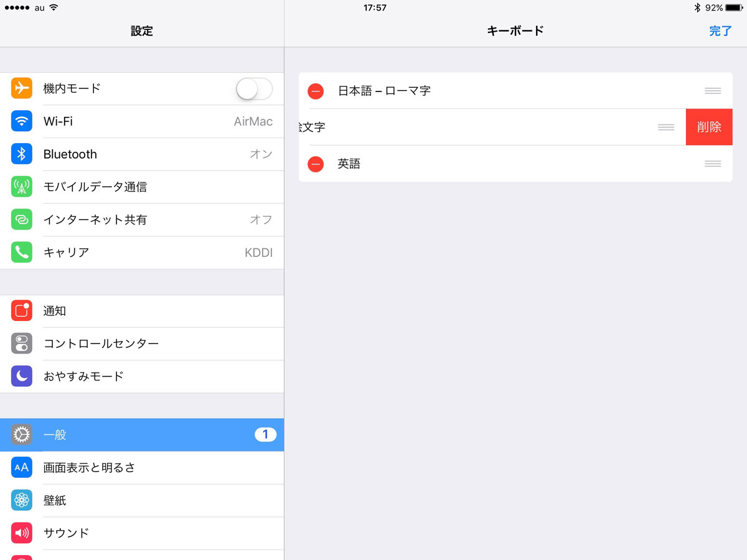This screenshot has width=747, height=560.
Task: Tap the 一般 gear icon
Action: 22,435
